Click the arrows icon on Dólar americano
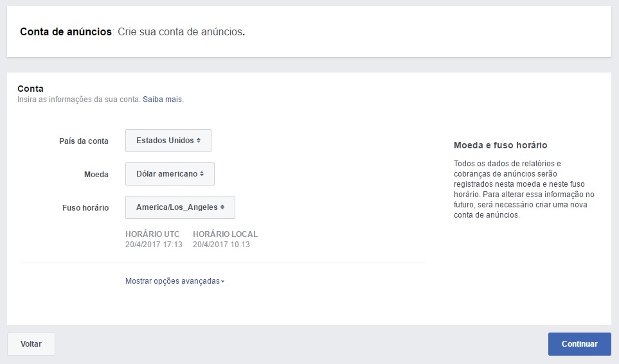 click(202, 174)
